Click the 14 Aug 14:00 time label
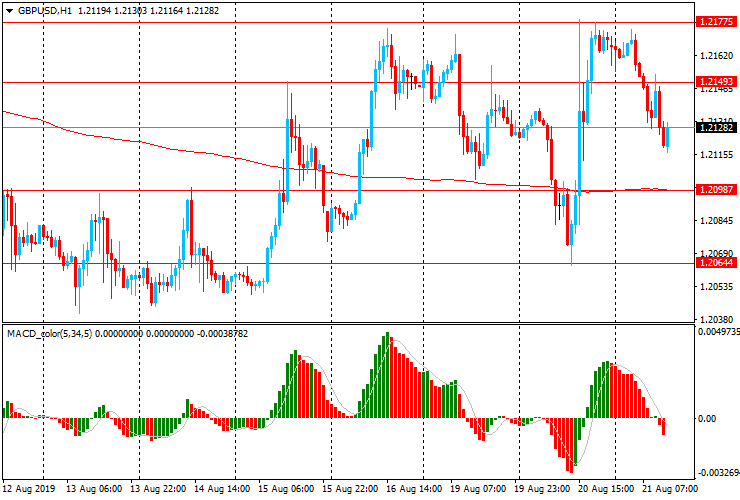Image resolution: width=740 pixels, height=500 pixels. coord(222,489)
